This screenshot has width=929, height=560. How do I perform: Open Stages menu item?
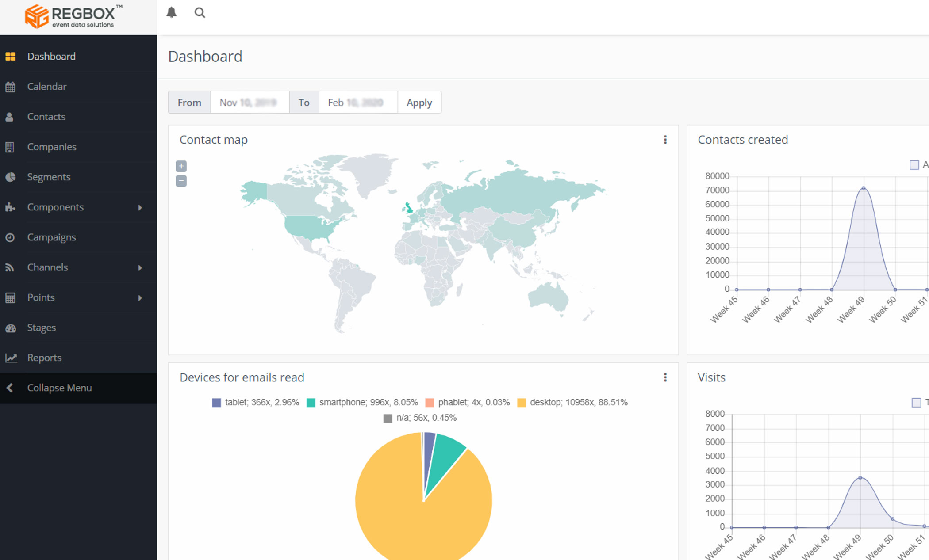coord(78,328)
